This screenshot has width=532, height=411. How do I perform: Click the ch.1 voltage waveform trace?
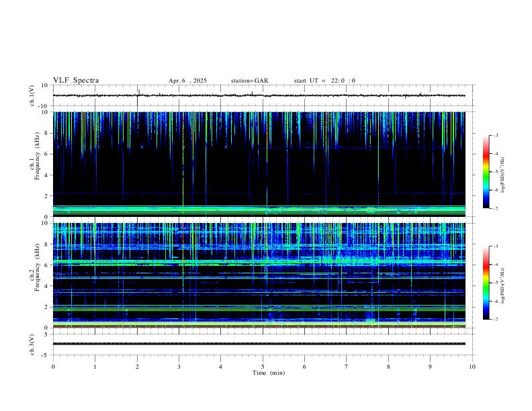[x=259, y=95]
